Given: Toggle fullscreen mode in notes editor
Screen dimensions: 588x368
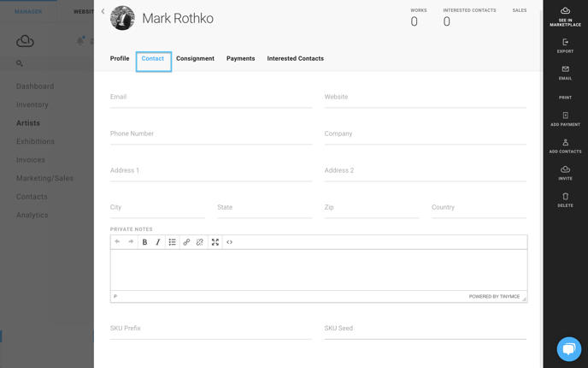Looking at the screenshot, I should pyautogui.click(x=215, y=242).
